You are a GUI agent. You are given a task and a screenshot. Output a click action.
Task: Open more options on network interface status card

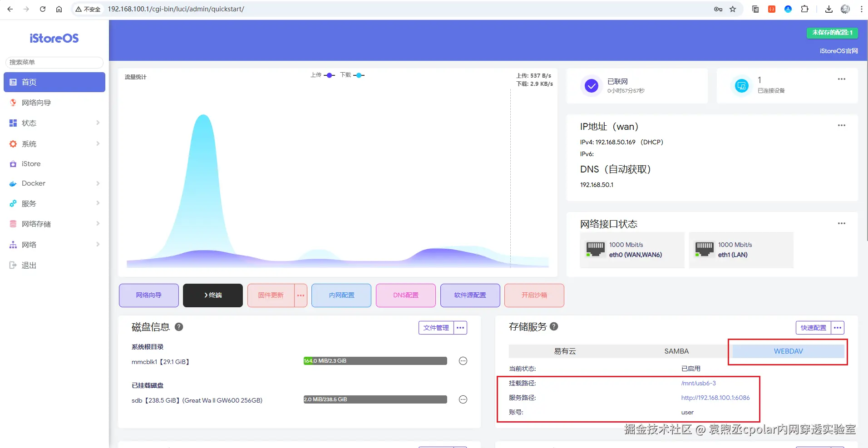click(x=842, y=223)
